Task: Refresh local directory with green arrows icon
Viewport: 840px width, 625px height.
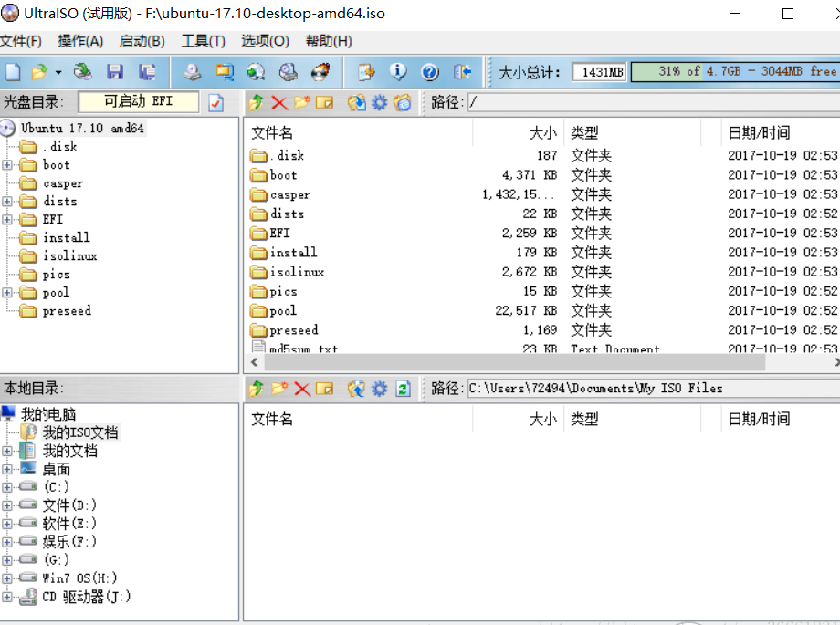Action: [x=403, y=389]
